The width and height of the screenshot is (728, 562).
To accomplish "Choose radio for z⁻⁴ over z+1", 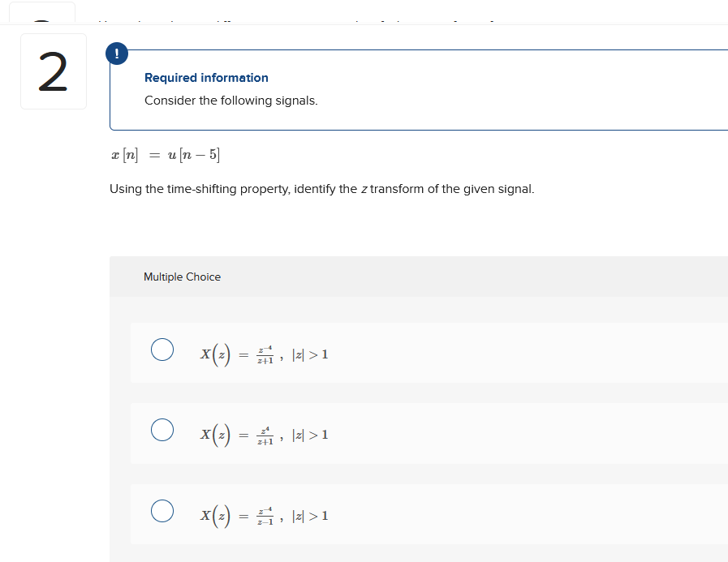I will 162,350.
